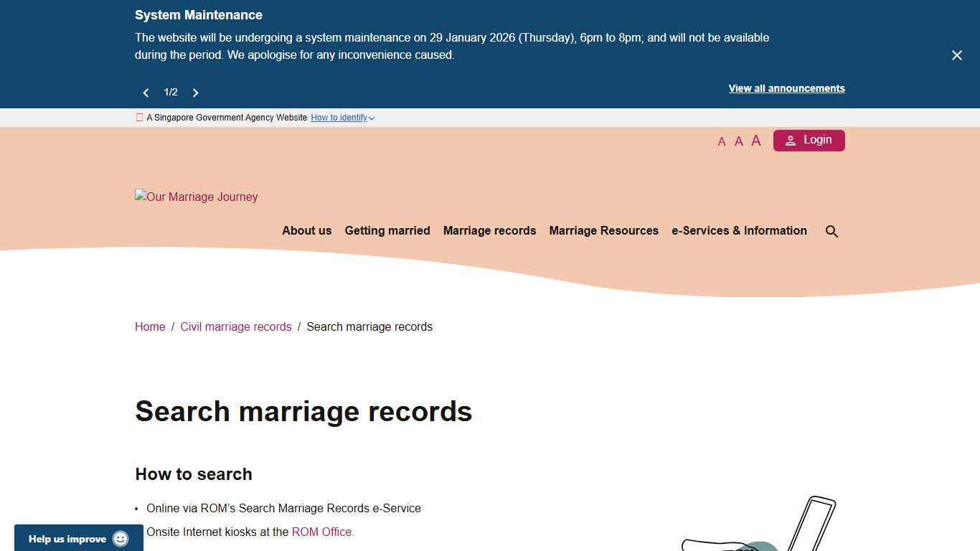This screenshot has height=551, width=980.
Task: Click the 1/2 announcement page indicator
Action: click(x=171, y=92)
